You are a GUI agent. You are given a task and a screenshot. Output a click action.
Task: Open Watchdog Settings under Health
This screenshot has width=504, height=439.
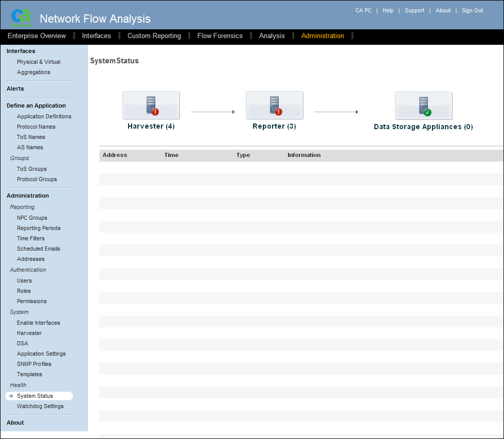coord(40,406)
